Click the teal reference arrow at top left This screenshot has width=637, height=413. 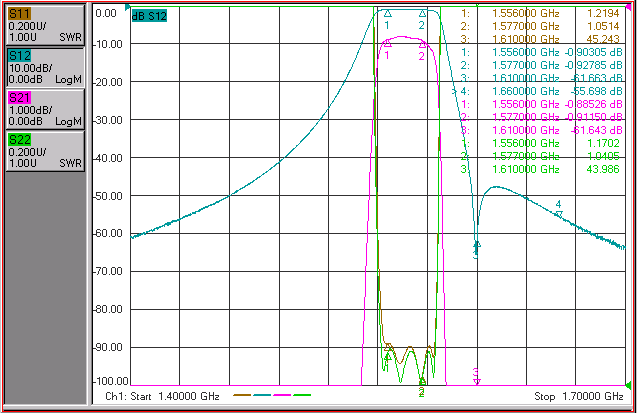click(x=128, y=7)
